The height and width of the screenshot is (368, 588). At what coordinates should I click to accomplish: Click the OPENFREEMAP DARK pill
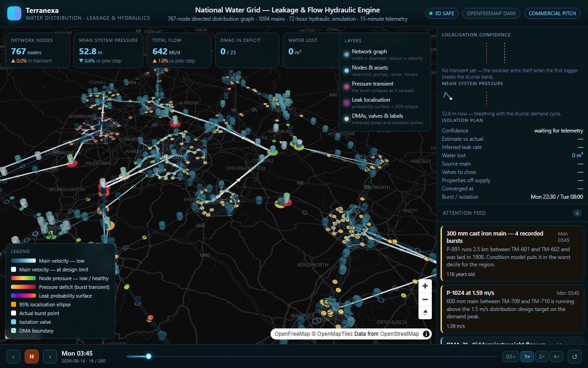[x=491, y=13]
